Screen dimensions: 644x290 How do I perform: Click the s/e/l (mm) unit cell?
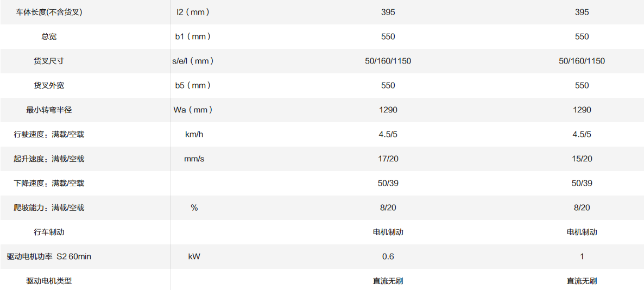click(x=193, y=61)
